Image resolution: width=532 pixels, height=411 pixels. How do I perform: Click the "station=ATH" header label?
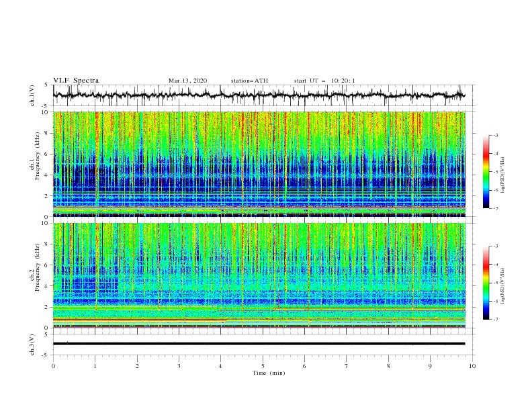(x=249, y=81)
